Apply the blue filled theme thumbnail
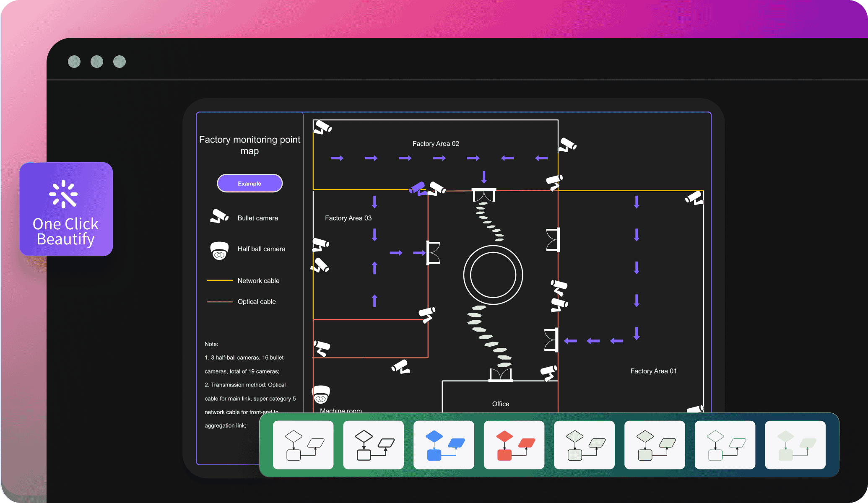The width and height of the screenshot is (868, 503). [x=444, y=445]
